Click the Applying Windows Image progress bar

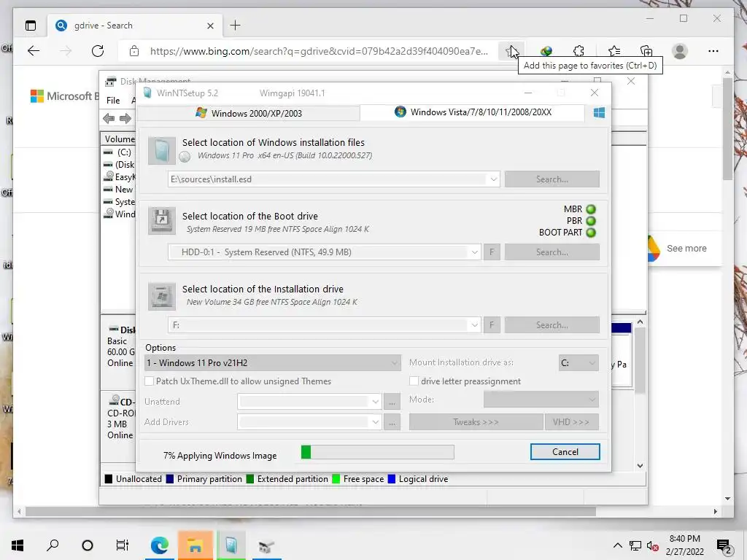377,452
